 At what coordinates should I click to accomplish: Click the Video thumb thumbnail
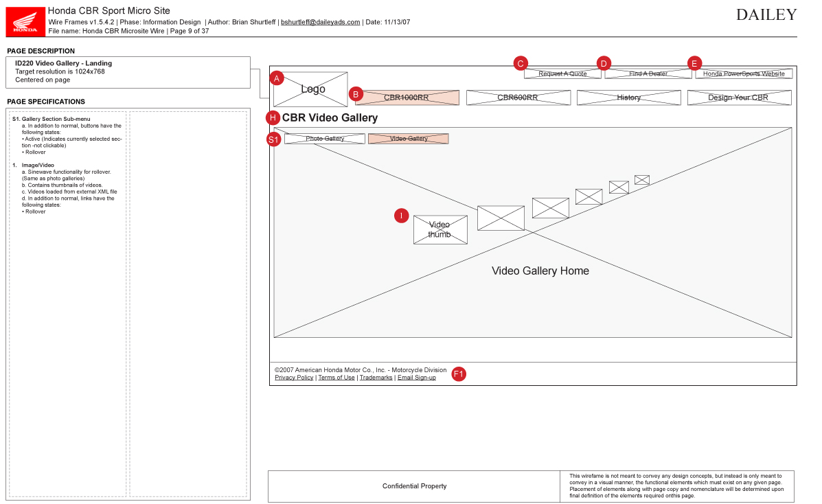pos(440,230)
